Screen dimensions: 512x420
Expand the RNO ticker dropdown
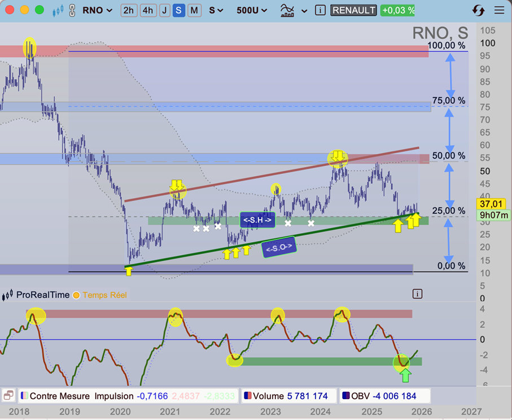tap(97, 10)
